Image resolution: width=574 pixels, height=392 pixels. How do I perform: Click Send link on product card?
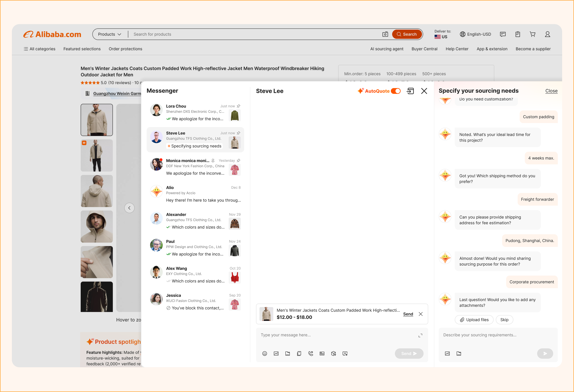408,314
